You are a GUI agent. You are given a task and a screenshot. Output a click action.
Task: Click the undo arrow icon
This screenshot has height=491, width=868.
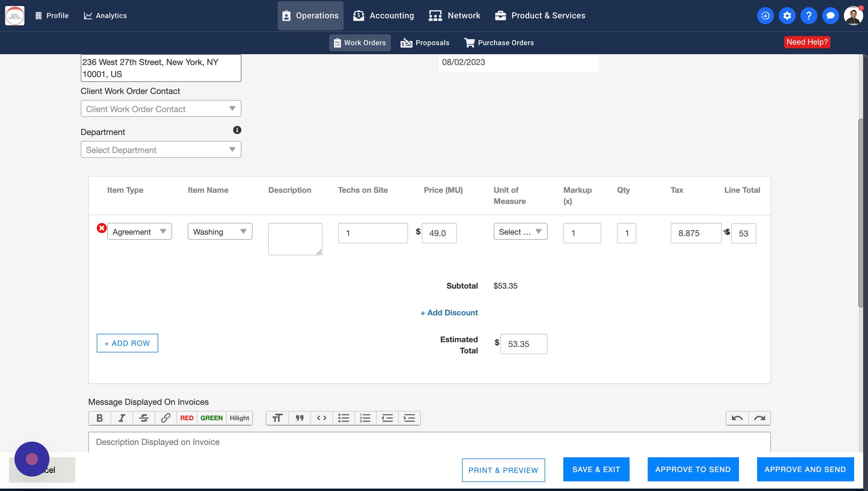click(737, 418)
